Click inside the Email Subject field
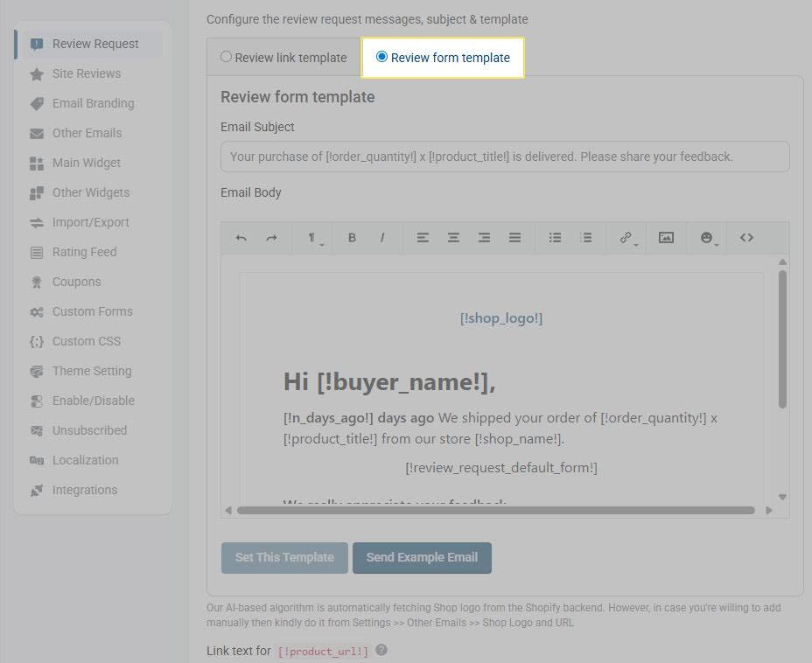Image resolution: width=812 pixels, height=663 pixels. point(504,157)
